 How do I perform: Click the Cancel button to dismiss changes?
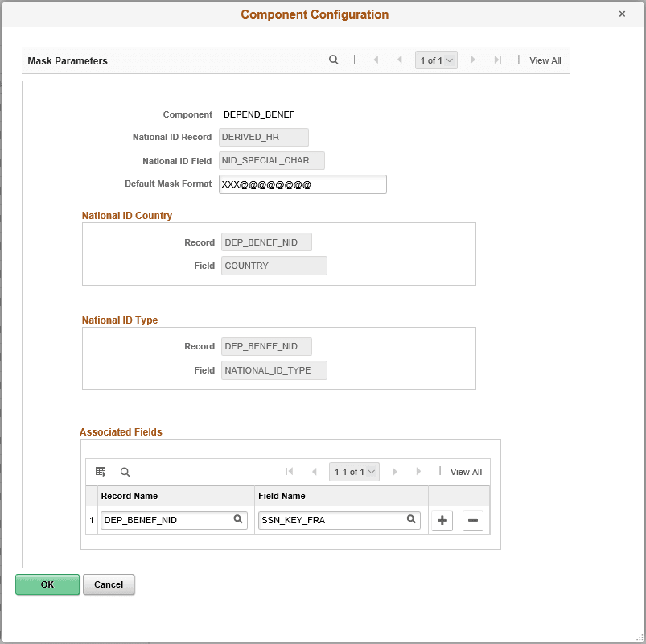(108, 584)
